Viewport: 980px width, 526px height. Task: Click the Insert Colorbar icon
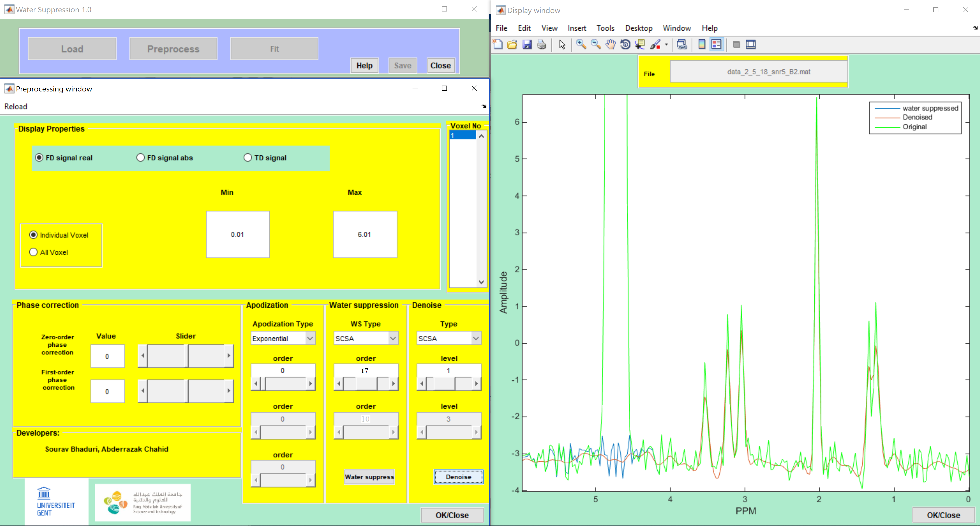click(702, 44)
